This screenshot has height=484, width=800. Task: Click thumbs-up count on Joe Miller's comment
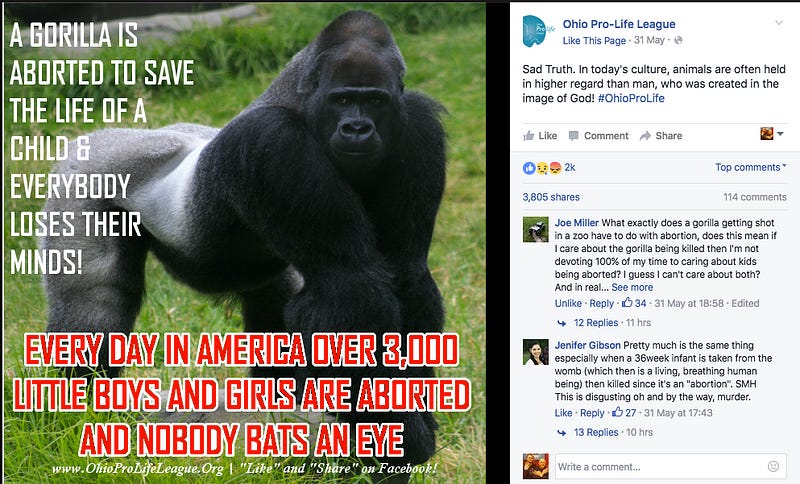pos(634,303)
